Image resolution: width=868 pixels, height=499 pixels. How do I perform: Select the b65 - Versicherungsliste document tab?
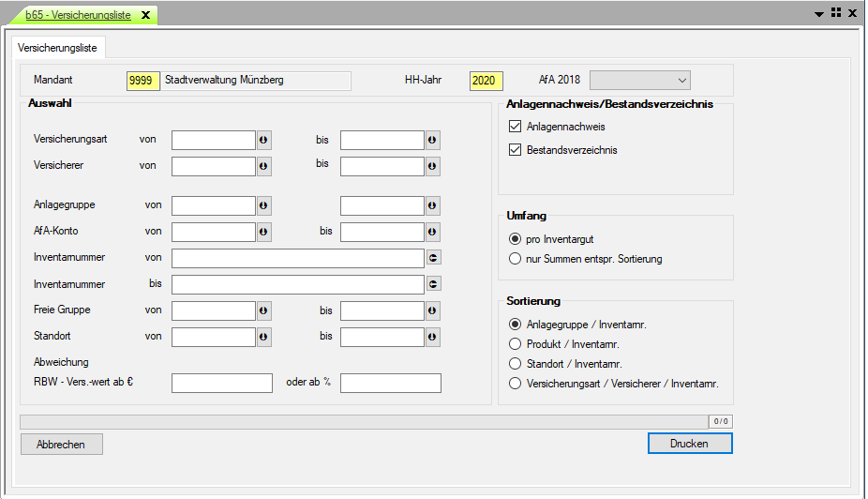click(78, 15)
